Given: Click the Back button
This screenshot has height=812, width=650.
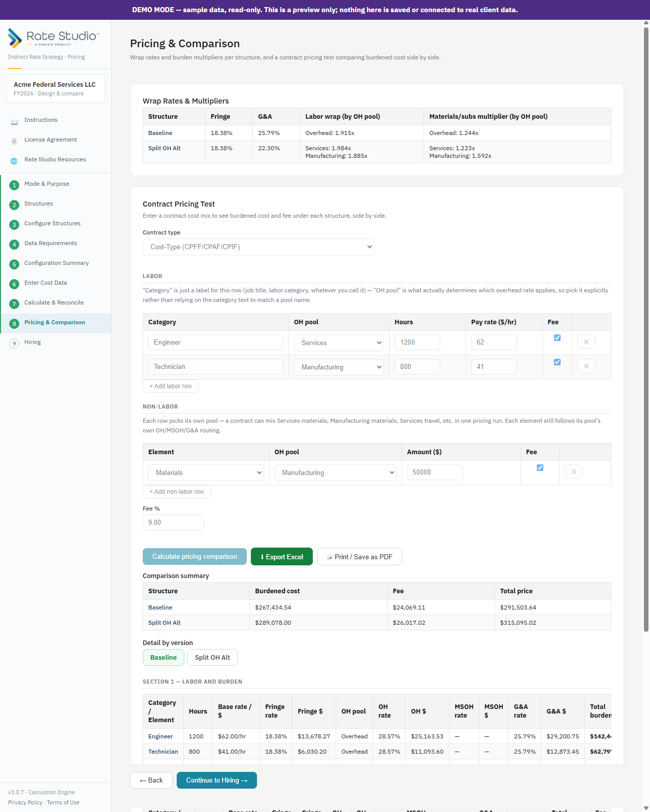Looking at the screenshot, I should coord(151,781).
